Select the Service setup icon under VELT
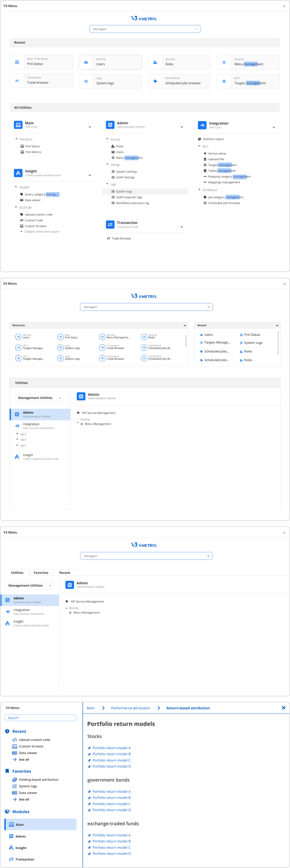290x868 pixels. pyautogui.click(x=205, y=153)
